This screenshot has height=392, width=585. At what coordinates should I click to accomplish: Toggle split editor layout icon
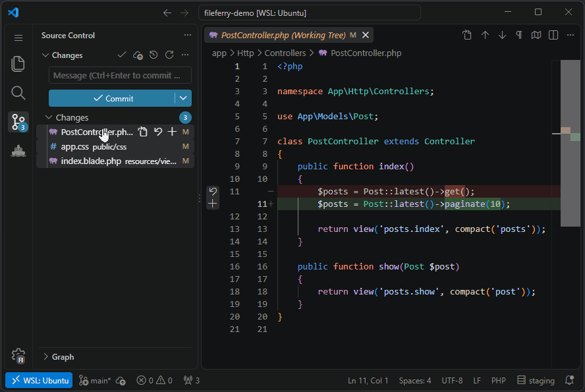point(553,35)
